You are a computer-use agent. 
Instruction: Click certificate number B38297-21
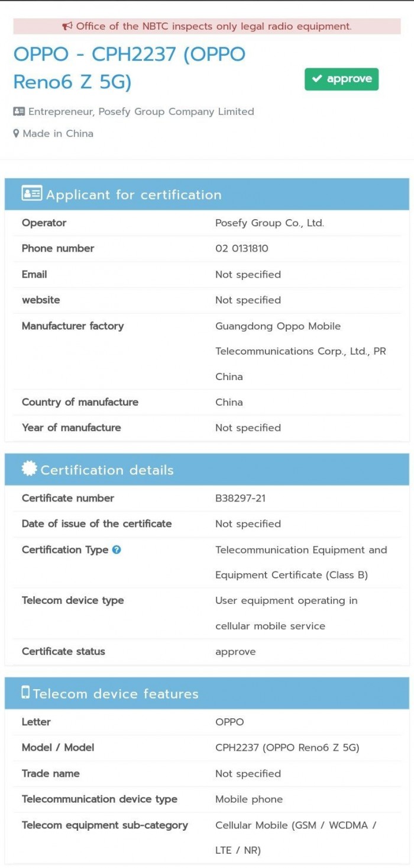click(x=240, y=498)
